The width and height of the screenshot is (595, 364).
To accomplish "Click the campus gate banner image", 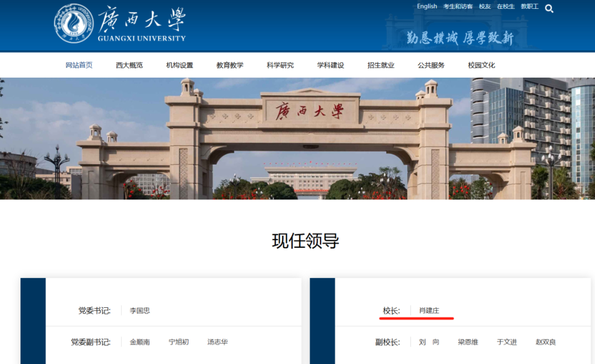I will coord(297,139).
